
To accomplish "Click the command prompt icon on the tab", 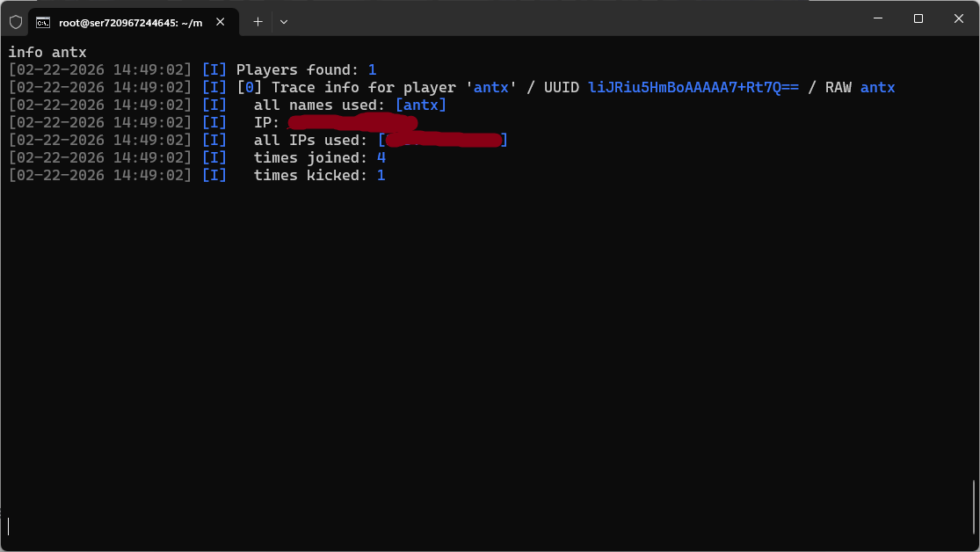I will pos(43,22).
